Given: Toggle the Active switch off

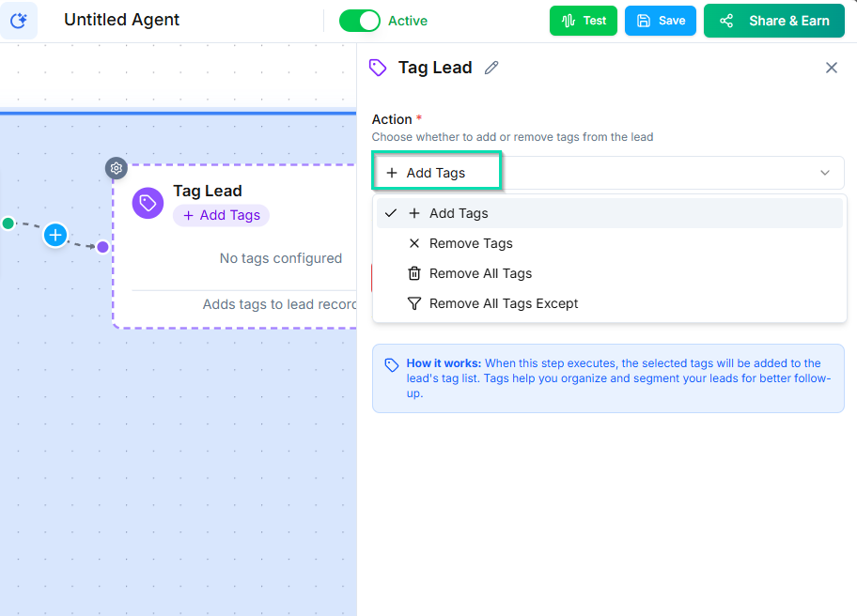Looking at the screenshot, I should pyautogui.click(x=360, y=20).
